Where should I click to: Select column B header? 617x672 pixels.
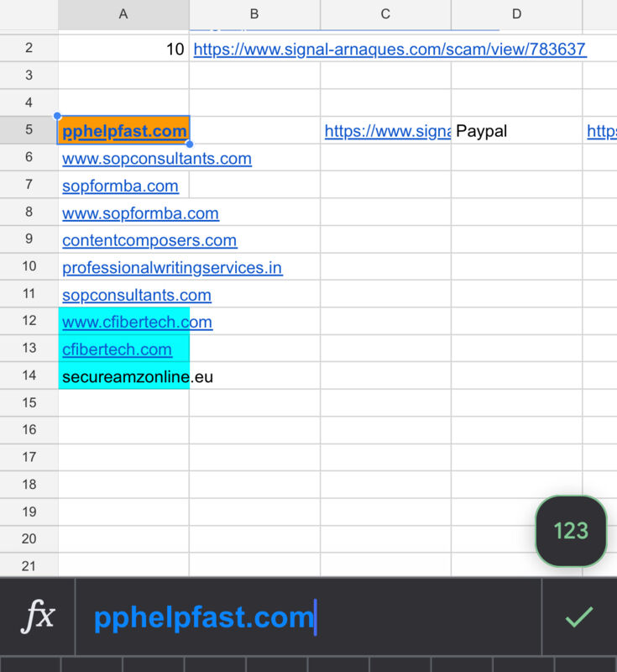click(254, 14)
